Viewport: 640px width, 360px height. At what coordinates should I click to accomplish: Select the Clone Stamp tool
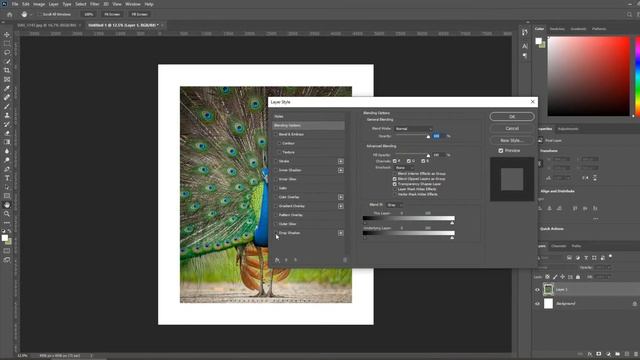7,116
